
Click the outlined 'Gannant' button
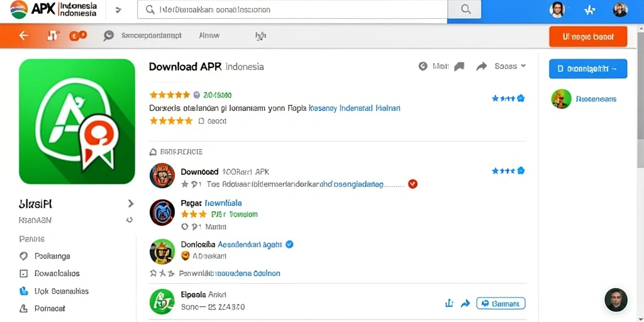tap(501, 304)
